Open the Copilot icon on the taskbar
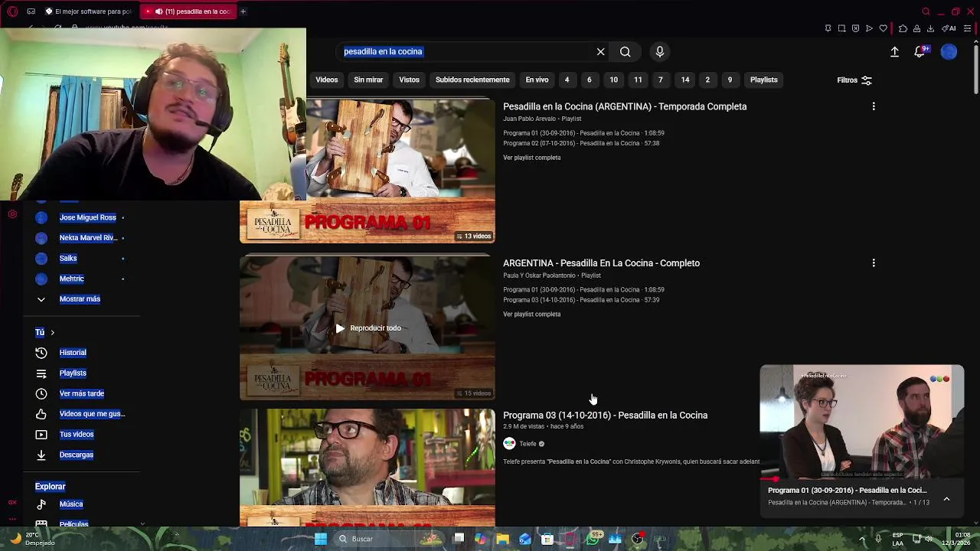The image size is (980, 551). point(480,539)
